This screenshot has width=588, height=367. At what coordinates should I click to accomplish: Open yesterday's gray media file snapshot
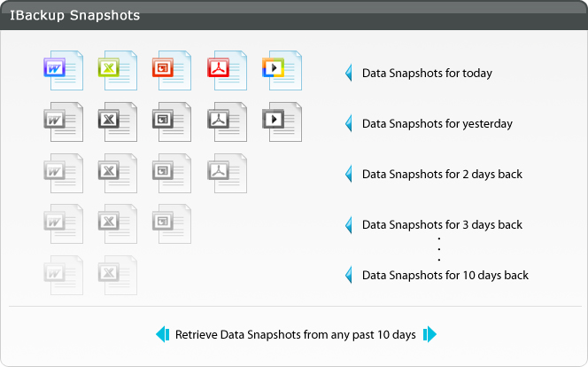click(x=282, y=122)
